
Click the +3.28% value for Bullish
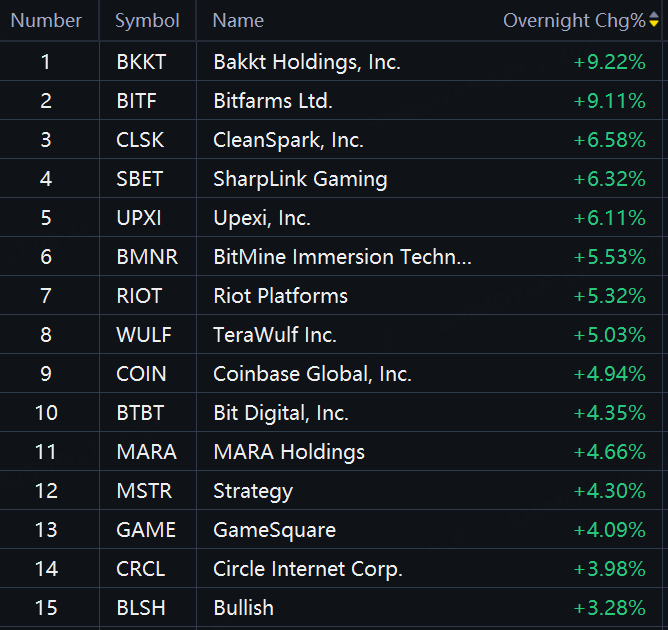[x=609, y=608]
